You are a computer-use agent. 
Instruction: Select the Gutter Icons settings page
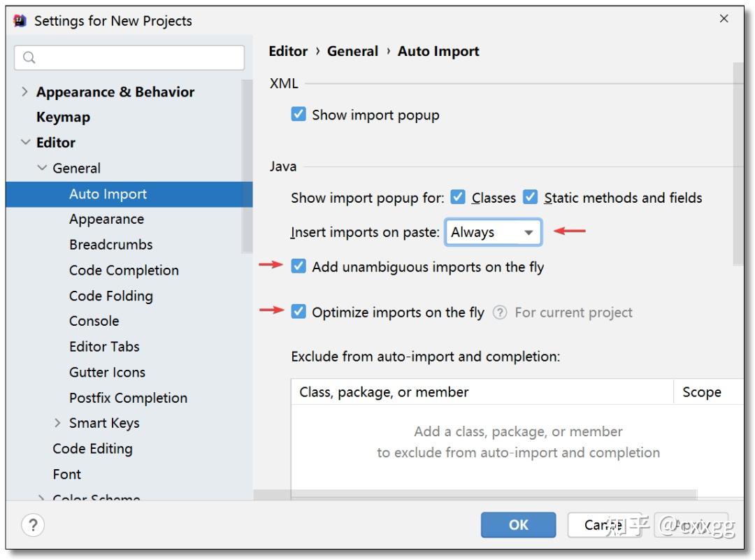(107, 372)
